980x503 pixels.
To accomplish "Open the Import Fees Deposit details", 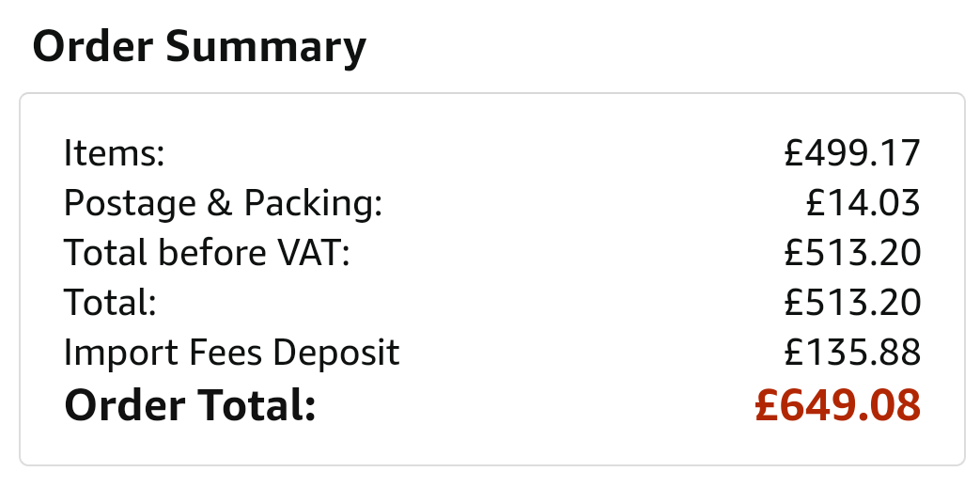I will [231, 353].
